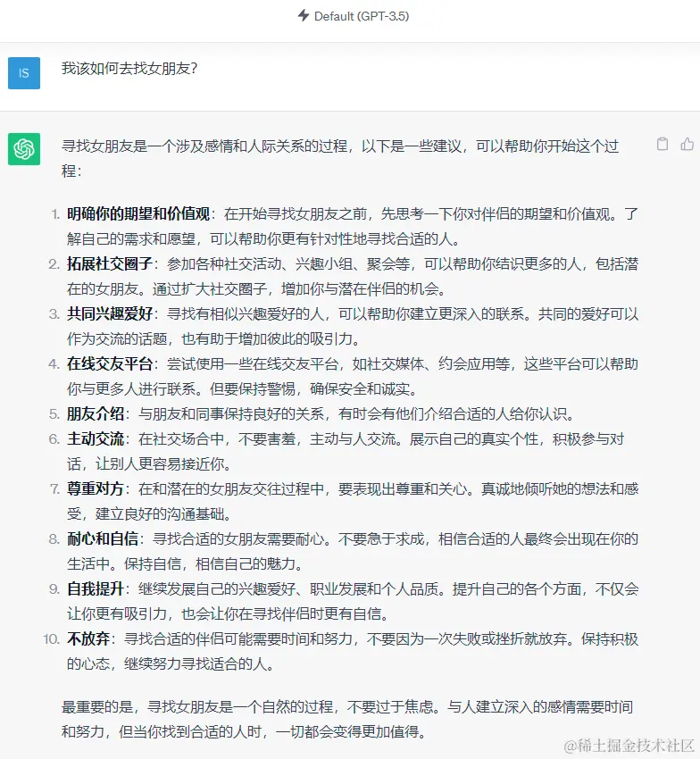Click the blue IS user avatar
This screenshot has height=759, width=700.
click(x=24, y=73)
